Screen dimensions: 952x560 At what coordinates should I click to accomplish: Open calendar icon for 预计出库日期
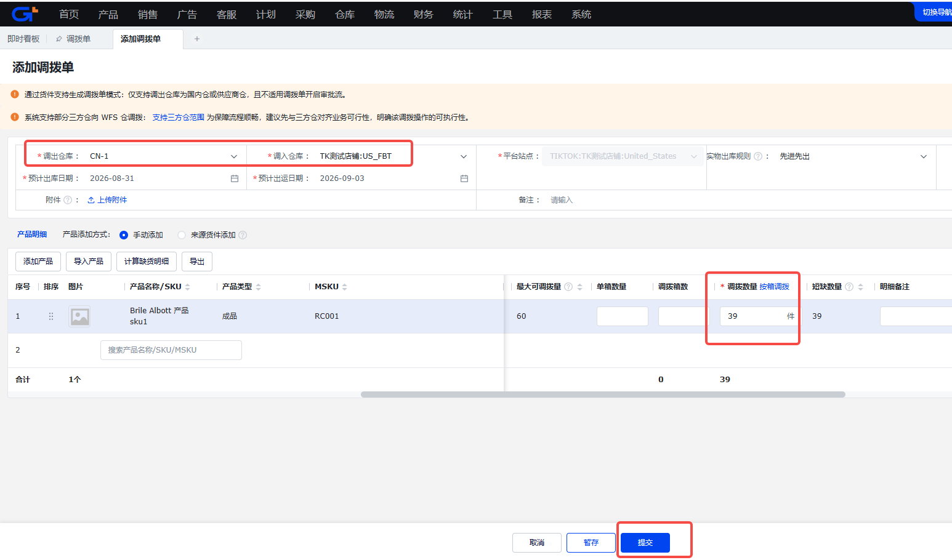(235, 178)
